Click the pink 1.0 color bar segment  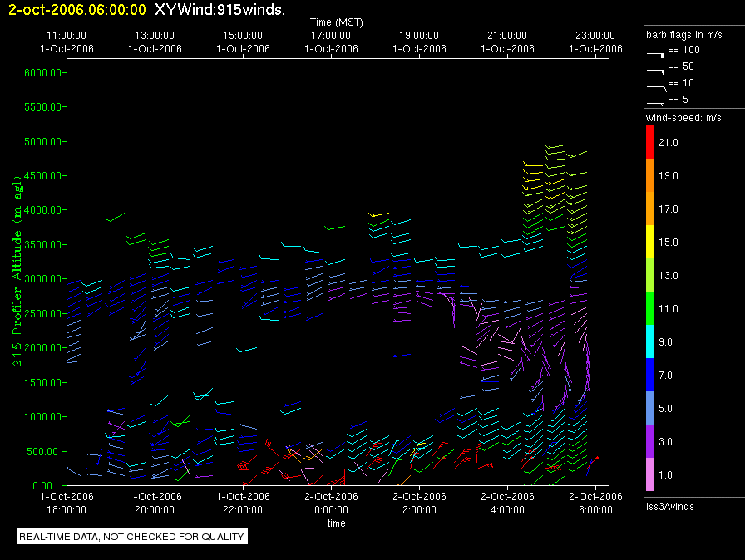point(650,474)
